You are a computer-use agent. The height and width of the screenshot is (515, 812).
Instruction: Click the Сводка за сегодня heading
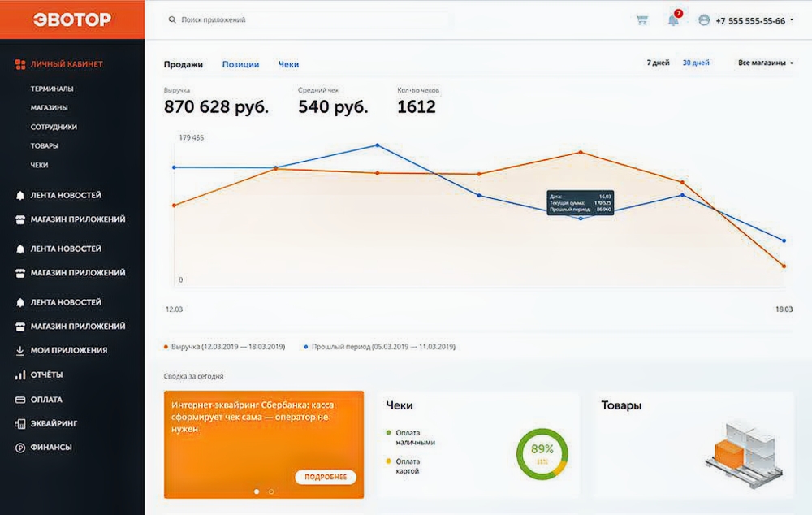tap(194, 376)
